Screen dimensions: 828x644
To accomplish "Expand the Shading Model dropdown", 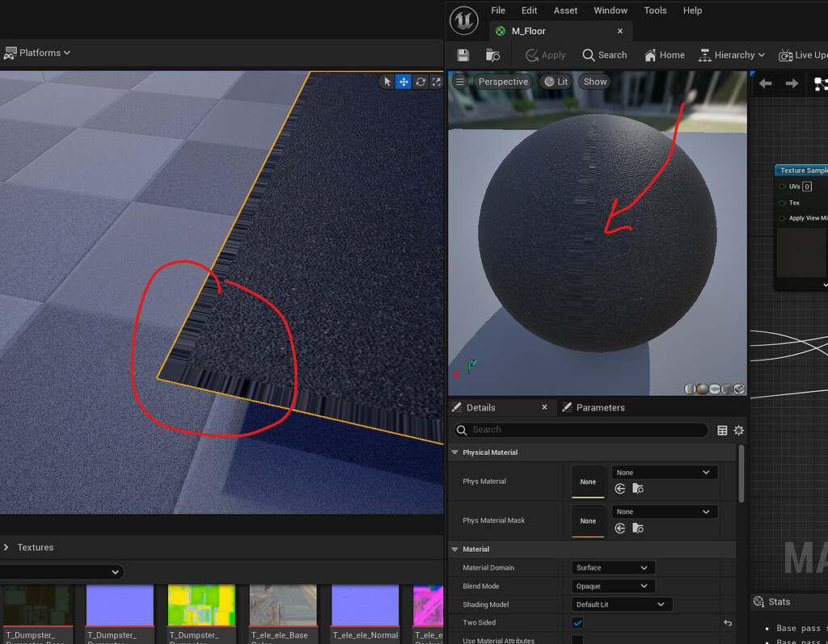I will (621, 604).
